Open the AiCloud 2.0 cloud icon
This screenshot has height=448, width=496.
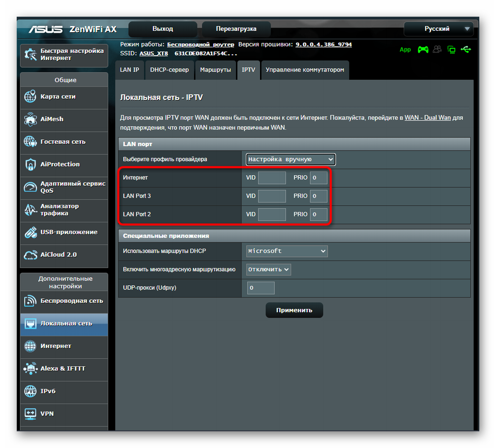pyautogui.click(x=31, y=255)
